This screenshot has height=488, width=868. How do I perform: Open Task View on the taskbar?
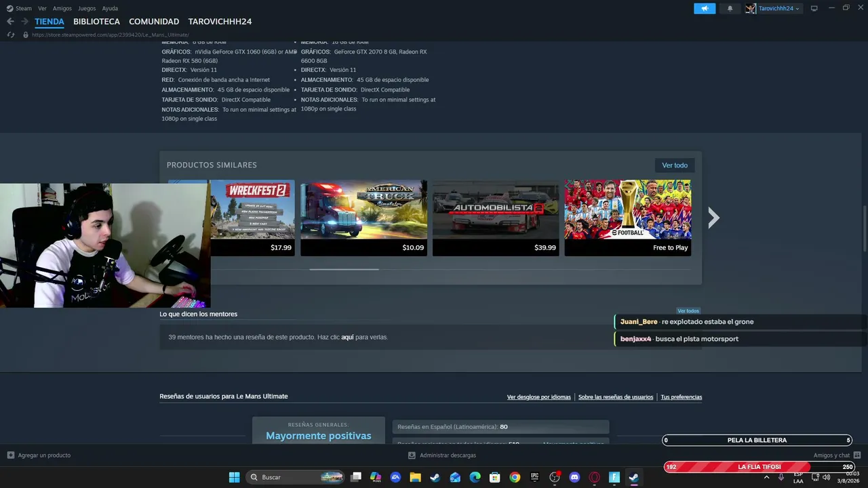pyautogui.click(x=356, y=477)
